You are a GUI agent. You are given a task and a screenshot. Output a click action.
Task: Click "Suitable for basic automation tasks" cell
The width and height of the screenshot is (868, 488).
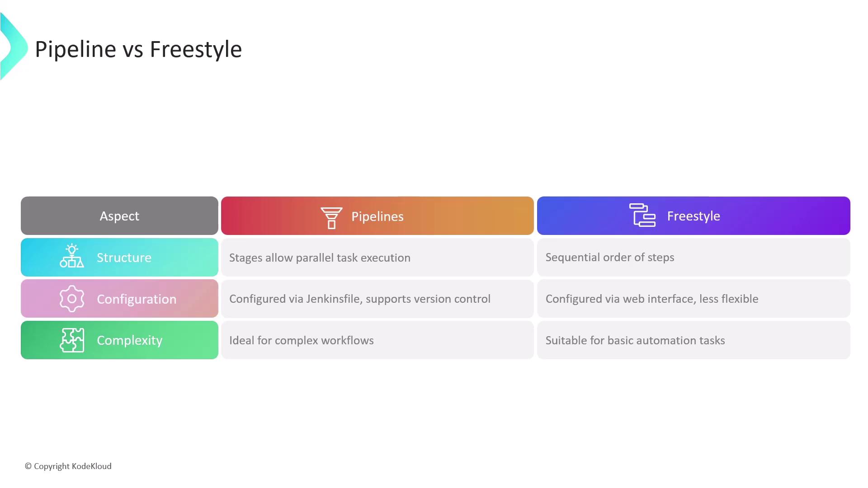click(635, 340)
